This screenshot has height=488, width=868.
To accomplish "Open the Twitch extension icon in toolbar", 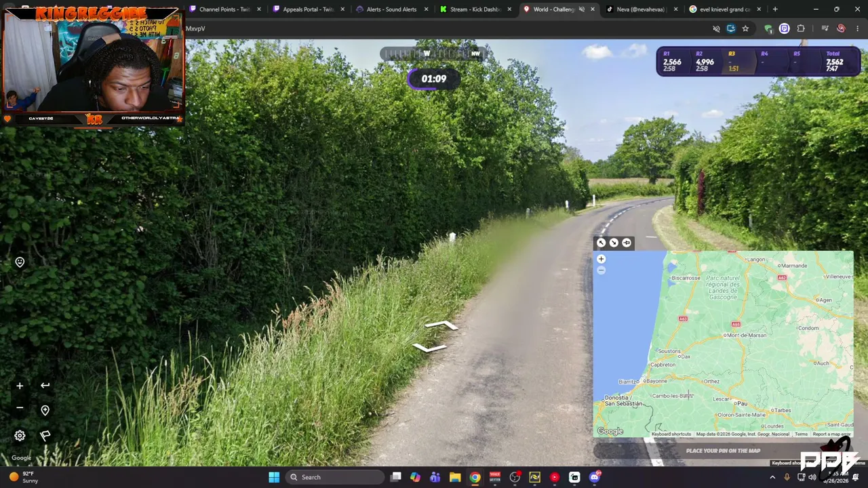I will [x=785, y=28].
